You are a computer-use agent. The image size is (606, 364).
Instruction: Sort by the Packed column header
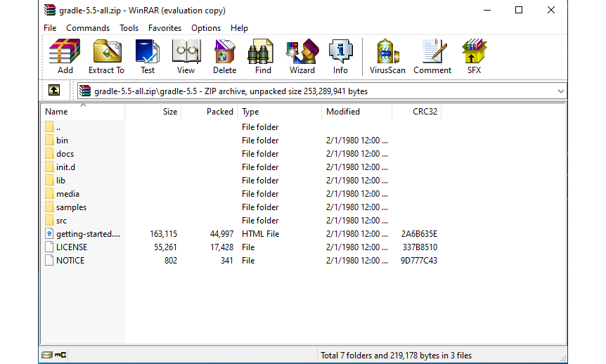[x=209, y=112]
